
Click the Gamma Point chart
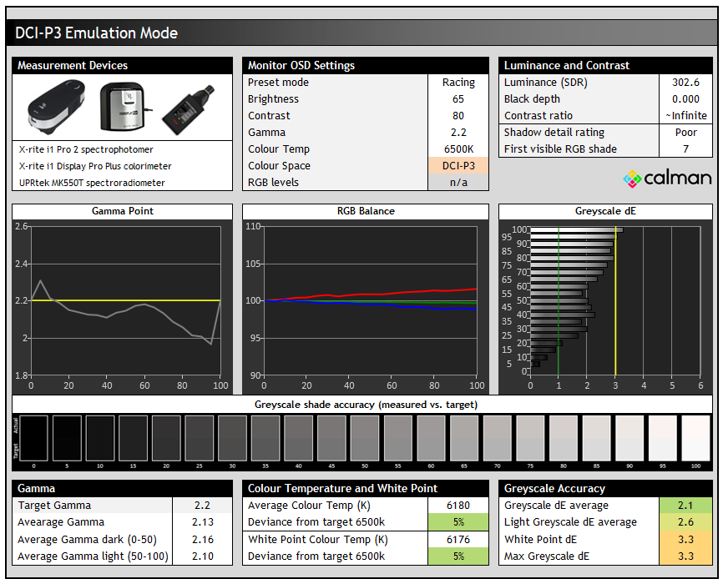point(124,300)
